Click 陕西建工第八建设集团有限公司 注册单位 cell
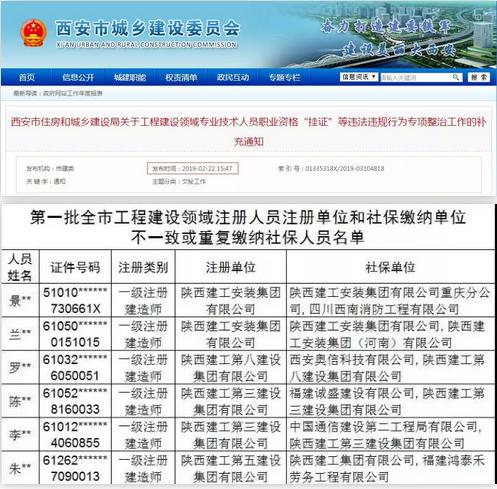 [x=231, y=367]
